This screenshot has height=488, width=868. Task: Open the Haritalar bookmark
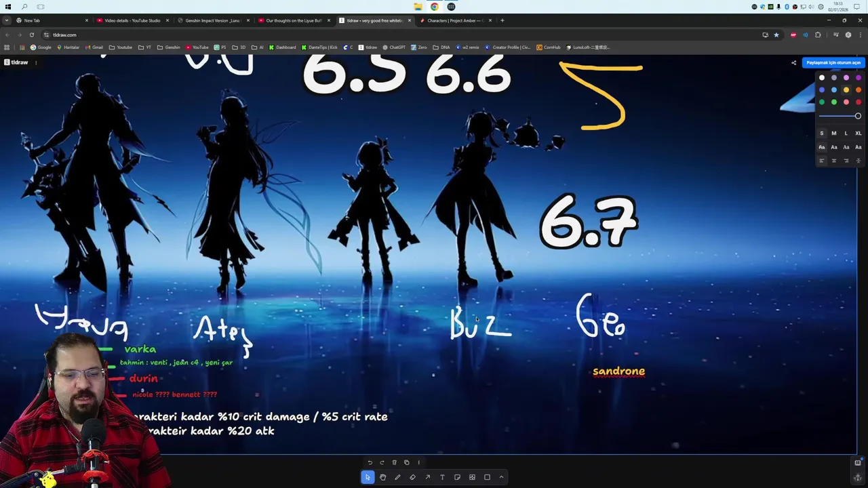click(68, 47)
